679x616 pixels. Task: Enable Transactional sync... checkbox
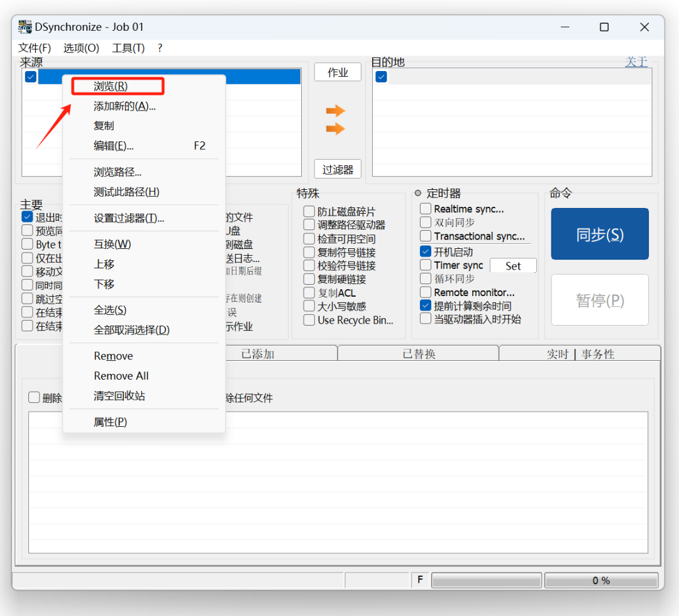[426, 236]
